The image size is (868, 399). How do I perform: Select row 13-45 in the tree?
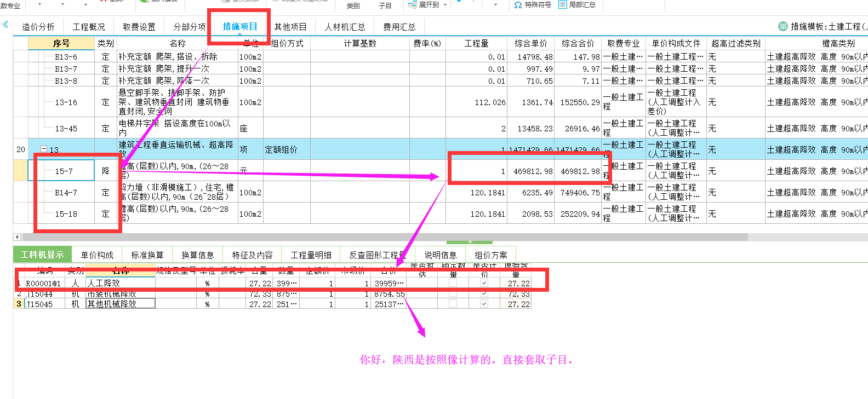(66, 129)
